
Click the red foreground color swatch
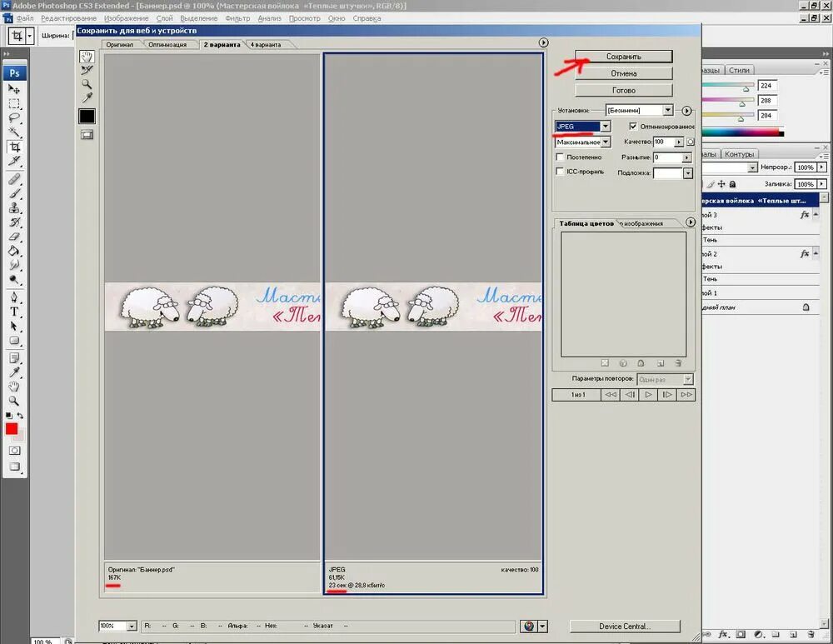click(x=11, y=429)
